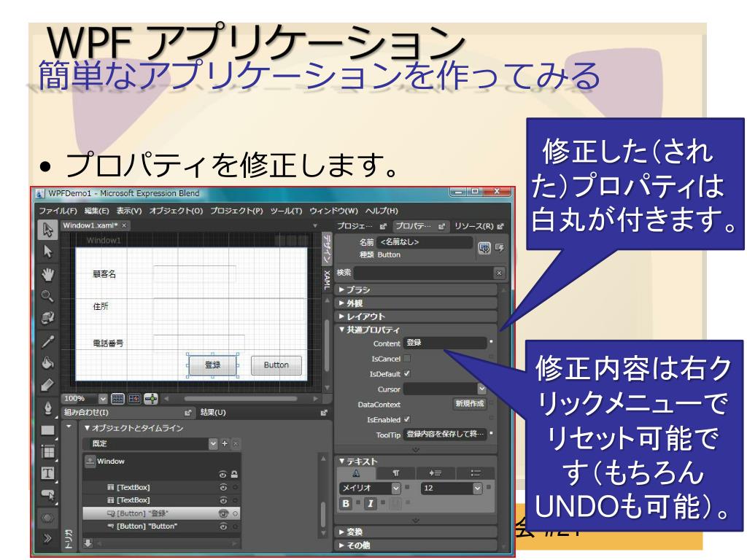Click the property 検索 search field
The height and width of the screenshot is (560, 747).
(424, 273)
